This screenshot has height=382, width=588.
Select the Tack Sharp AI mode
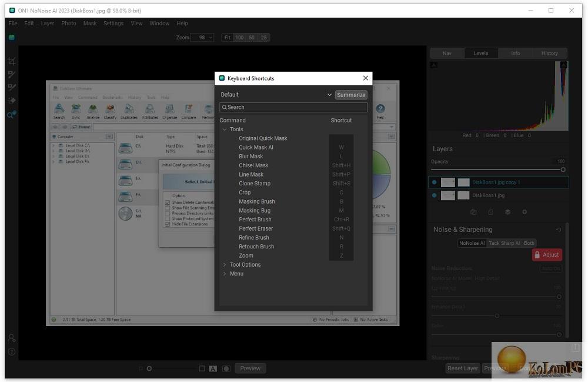(x=504, y=243)
